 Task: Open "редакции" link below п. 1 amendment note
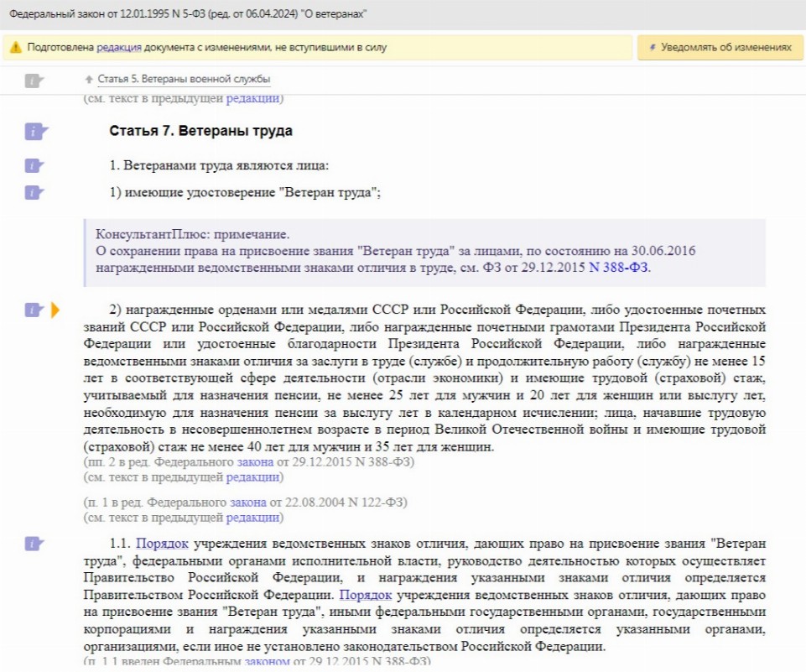click(252, 517)
